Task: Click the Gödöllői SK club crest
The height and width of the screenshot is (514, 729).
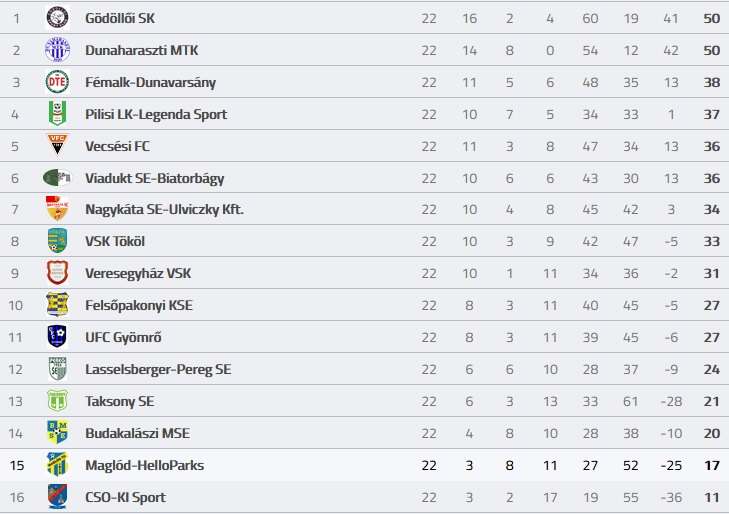Action: coord(57,18)
